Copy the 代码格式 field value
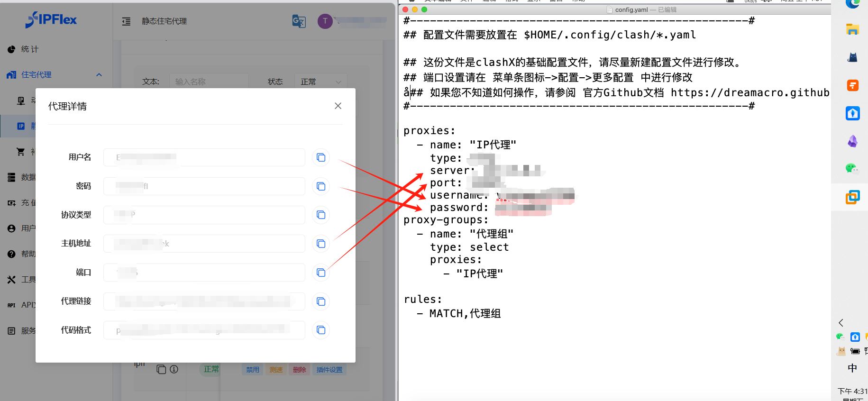This screenshot has width=868, height=401. [x=321, y=330]
